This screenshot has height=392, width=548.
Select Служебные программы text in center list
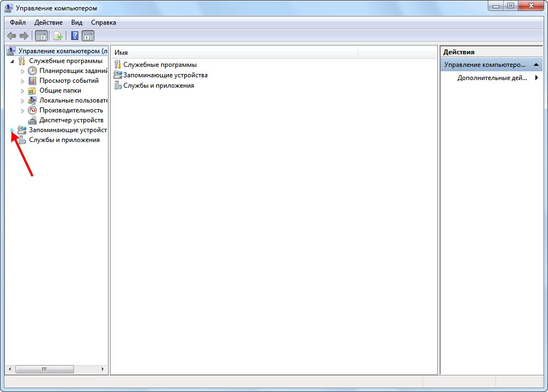pos(160,65)
